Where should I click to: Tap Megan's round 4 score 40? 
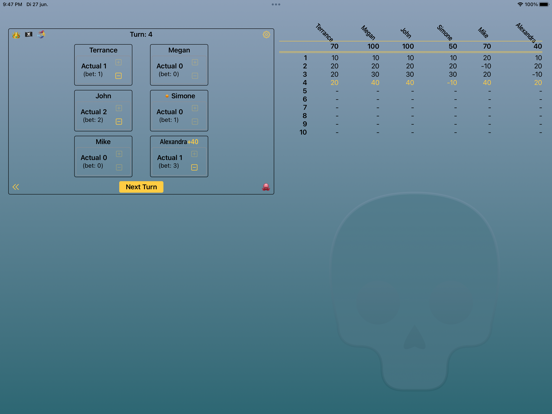coord(375,83)
